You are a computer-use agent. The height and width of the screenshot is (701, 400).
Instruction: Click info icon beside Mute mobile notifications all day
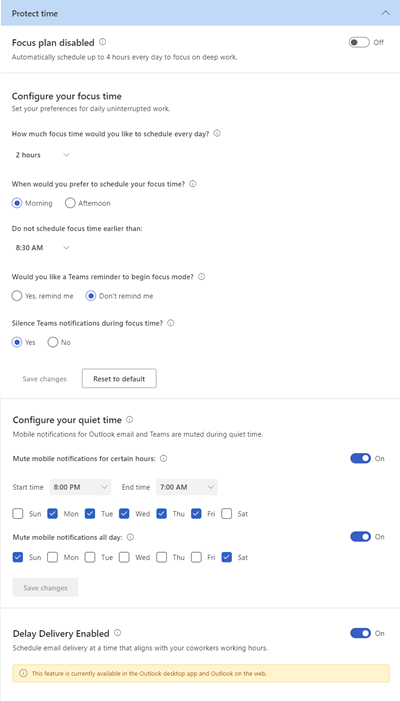tap(131, 537)
